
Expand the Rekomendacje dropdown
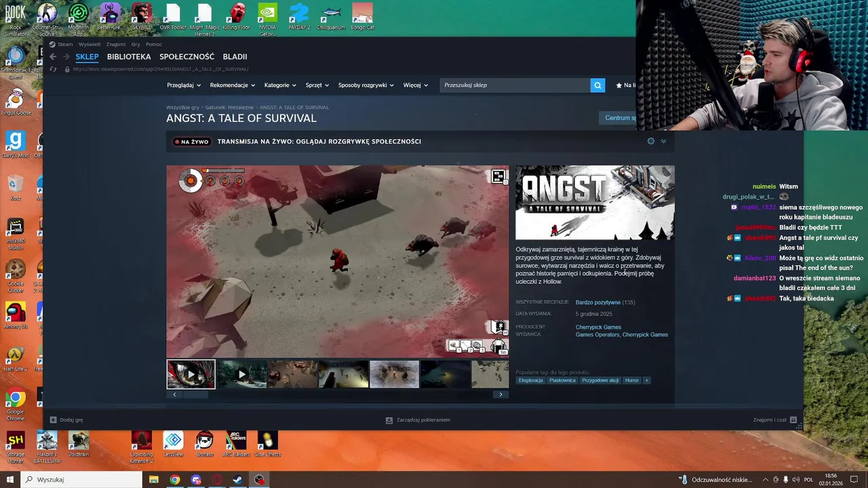click(x=232, y=85)
